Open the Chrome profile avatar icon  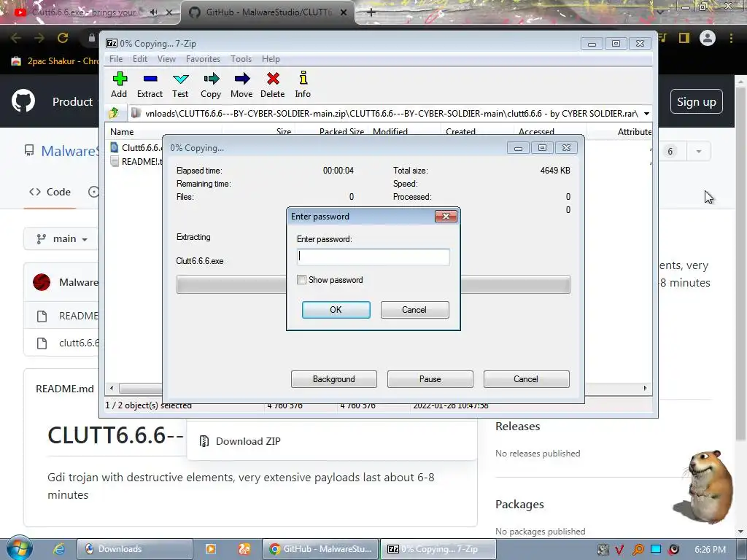point(708,38)
